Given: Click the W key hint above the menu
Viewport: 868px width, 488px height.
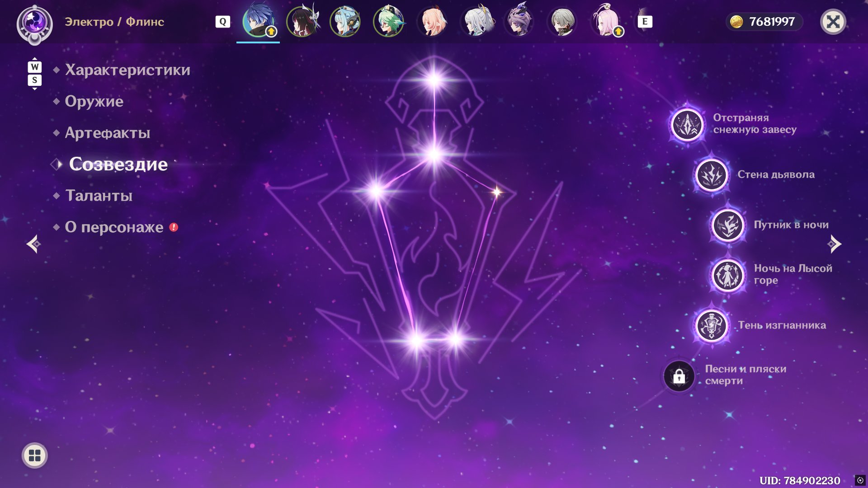Looking at the screenshot, I should (35, 67).
